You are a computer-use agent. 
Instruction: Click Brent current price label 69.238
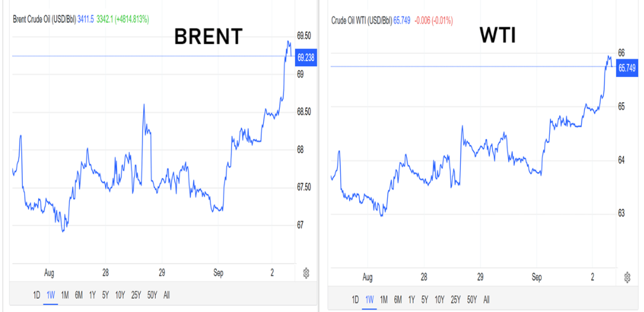[x=306, y=58]
